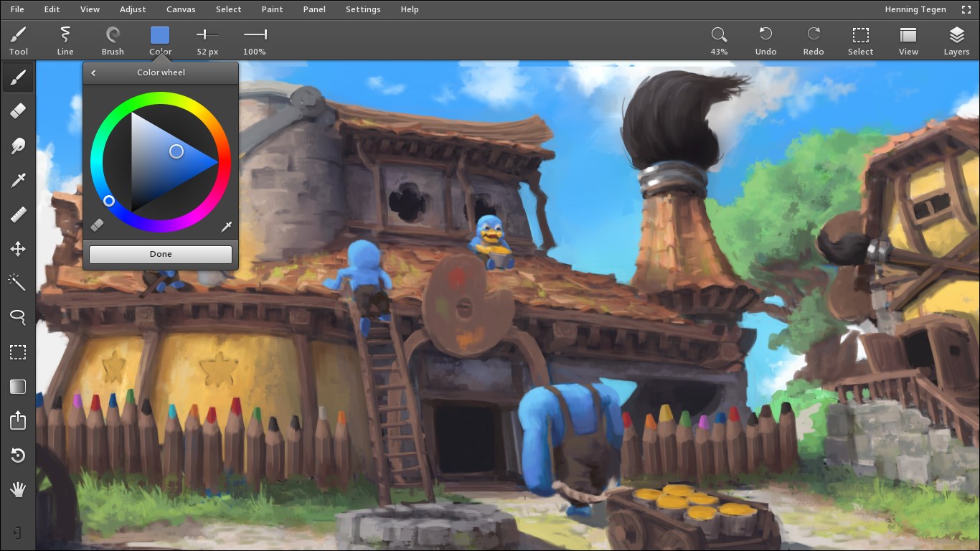Image resolution: width=980 pixels, height=551 pixels.
Task: Select the rectangular selection tool
Action: 17,352
